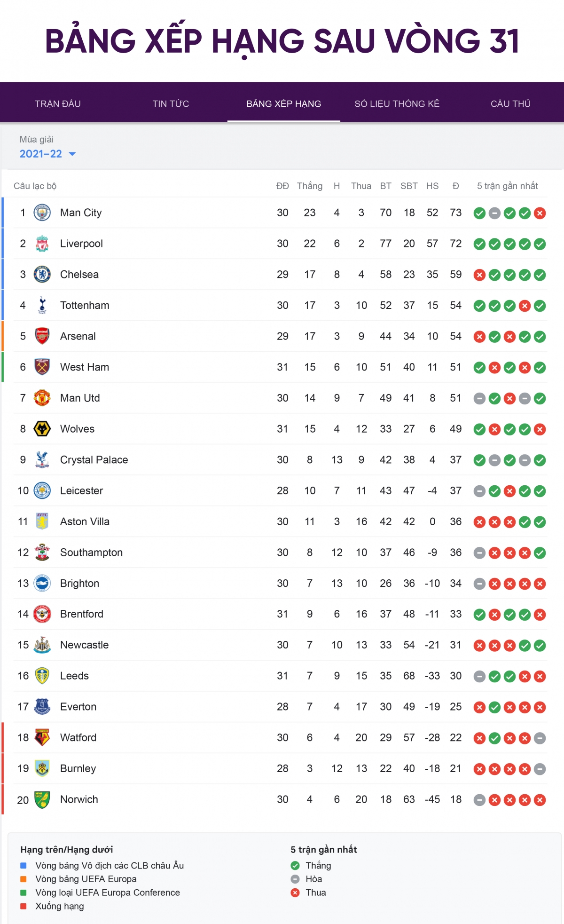Image resolution: width=564 pixels, height=924 pixels.
Task: Click the blue Champions League legend square
Action: click(x=23, y=865)
